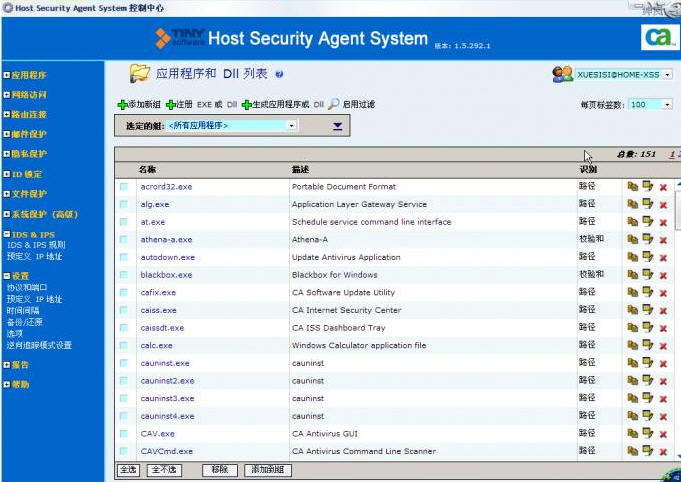Click the copy icon in the acrord32.exe row
Viewport: 681px width, 482px height.
(633, 186)
